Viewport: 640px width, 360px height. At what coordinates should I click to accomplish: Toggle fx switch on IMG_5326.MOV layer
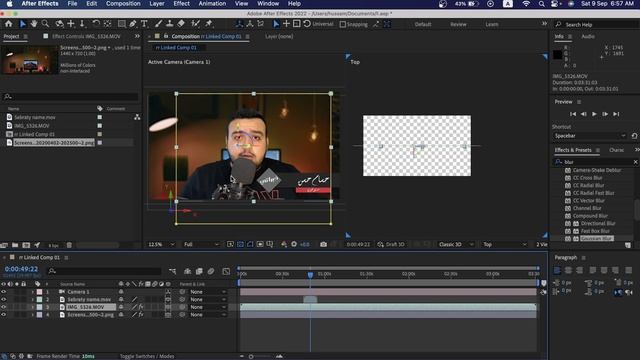[x=141, y=307]
